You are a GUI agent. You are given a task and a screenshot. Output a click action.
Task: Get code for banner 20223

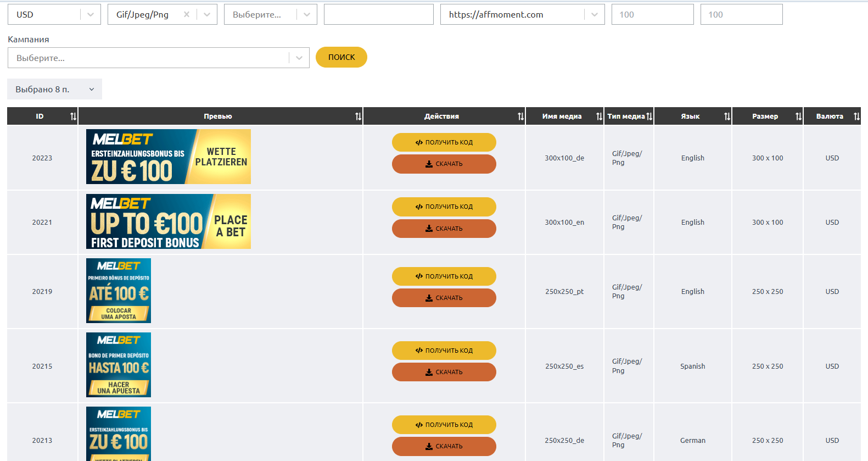444,142
